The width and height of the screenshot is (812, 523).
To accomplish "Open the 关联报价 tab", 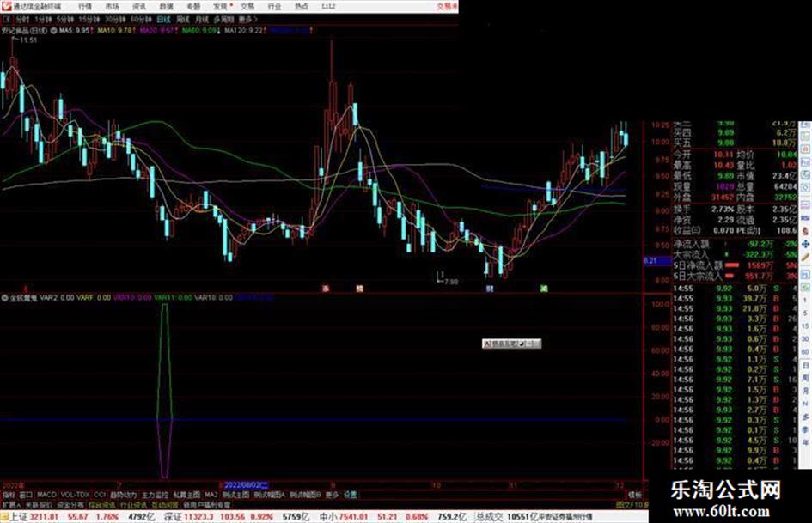I will [x=39, y=504].
